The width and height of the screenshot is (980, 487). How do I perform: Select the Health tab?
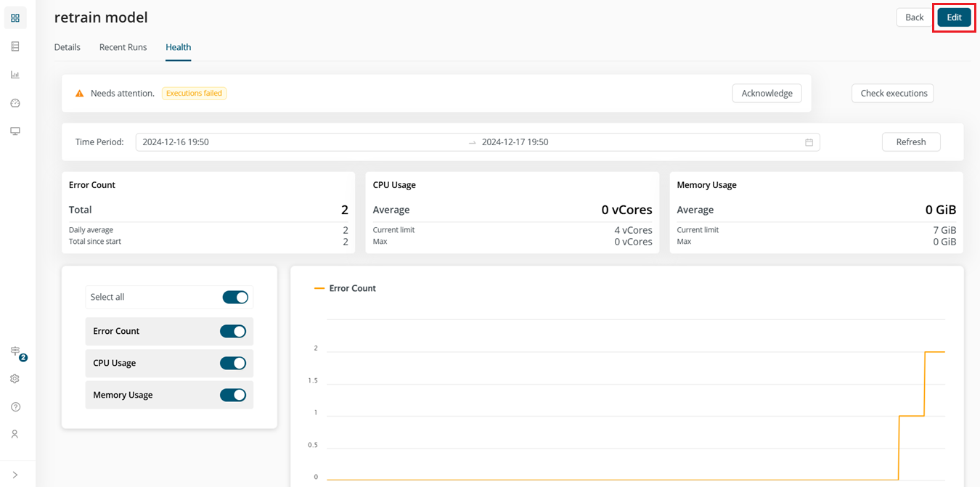(x=179, y=47)
